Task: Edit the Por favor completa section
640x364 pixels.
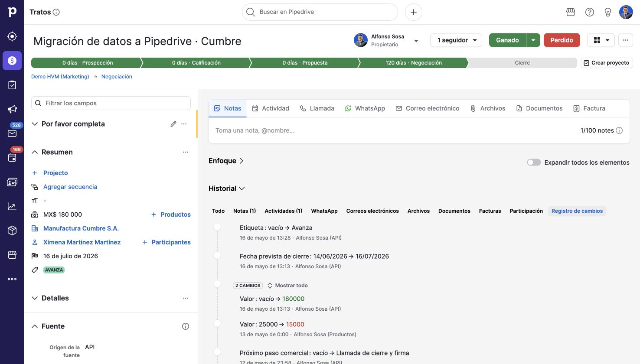Action: pos(173,124)
